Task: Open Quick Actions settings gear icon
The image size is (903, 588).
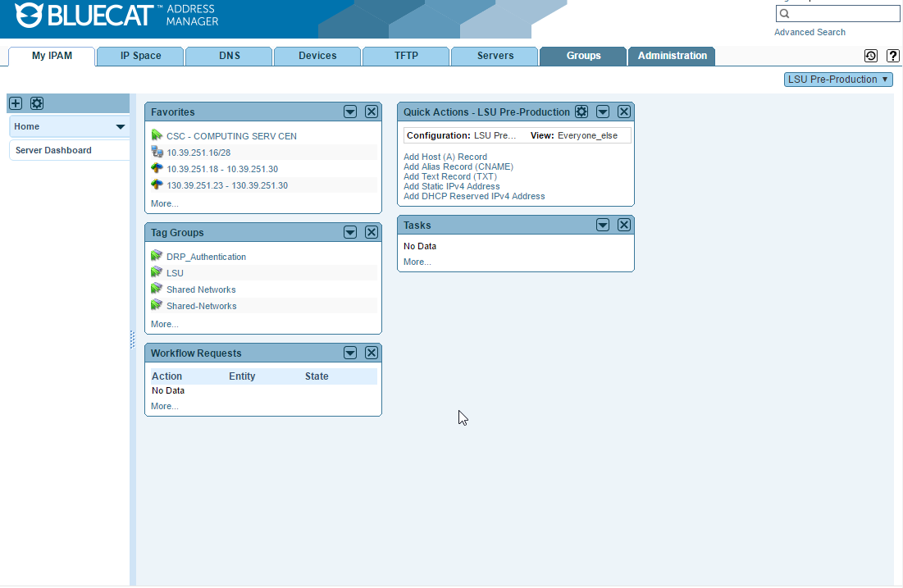Action: pos(581,112)
